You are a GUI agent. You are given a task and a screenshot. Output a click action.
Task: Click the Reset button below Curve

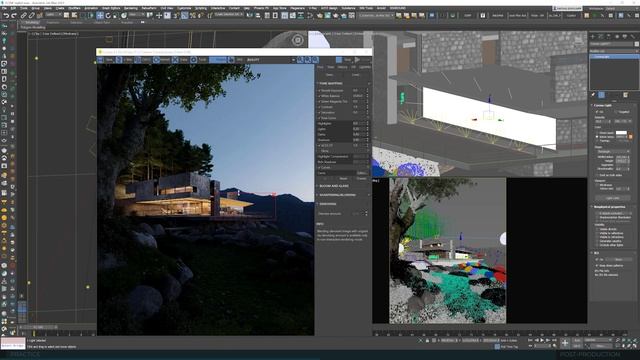(343, 179)
